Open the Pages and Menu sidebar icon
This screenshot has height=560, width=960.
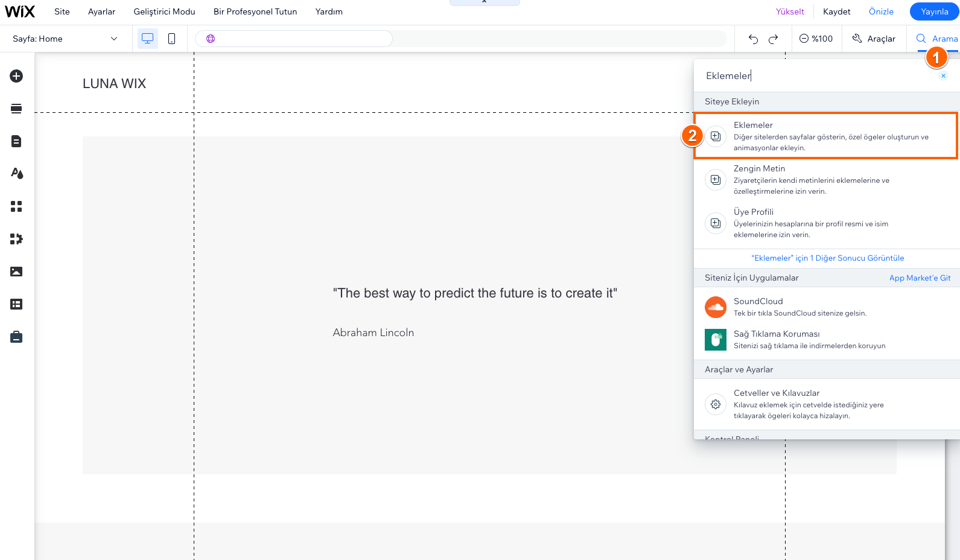16,141
